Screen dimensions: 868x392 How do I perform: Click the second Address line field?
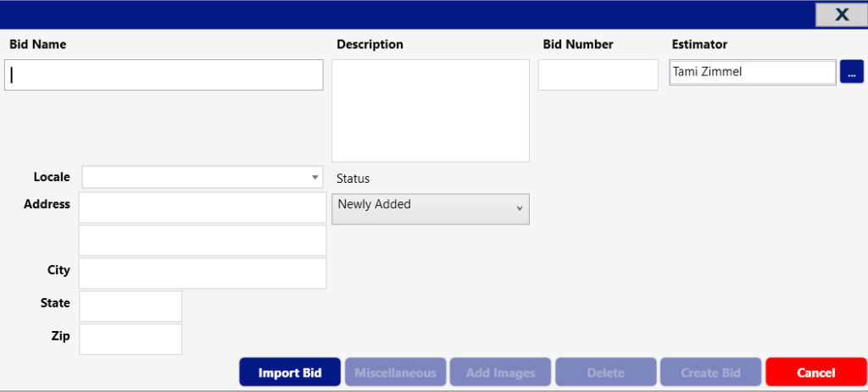click(x=202, y=240)
